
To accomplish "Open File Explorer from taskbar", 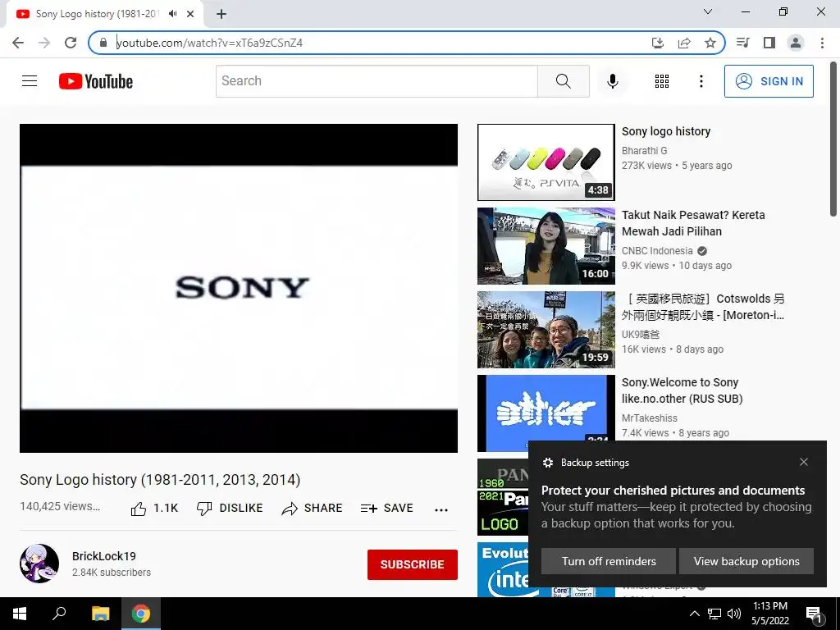I will [100, 614].
